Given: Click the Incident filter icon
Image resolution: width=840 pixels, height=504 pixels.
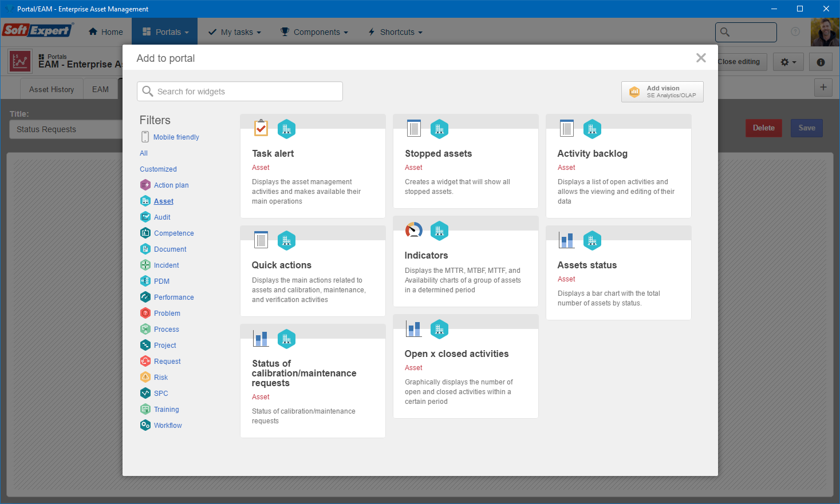Looking at the screenshot, I should [x=145, y=265].
